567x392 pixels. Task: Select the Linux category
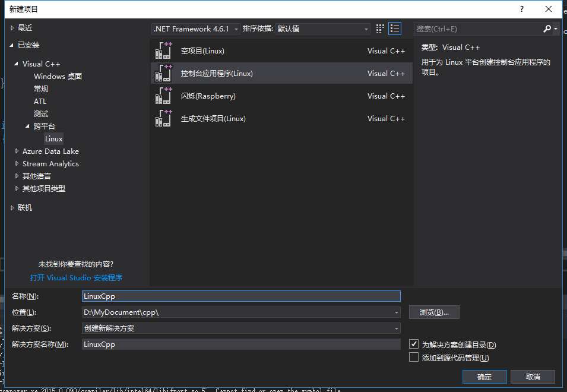[54, 139]
